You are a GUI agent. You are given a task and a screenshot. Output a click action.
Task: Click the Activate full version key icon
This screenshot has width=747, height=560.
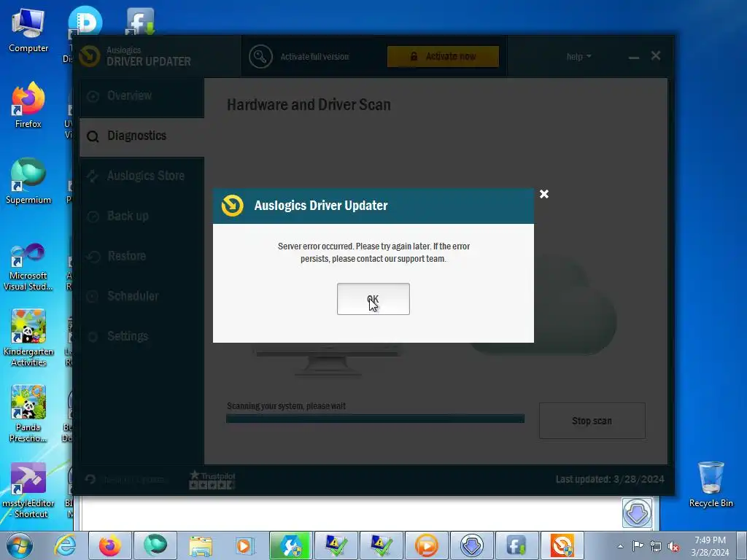click(260, 57)
